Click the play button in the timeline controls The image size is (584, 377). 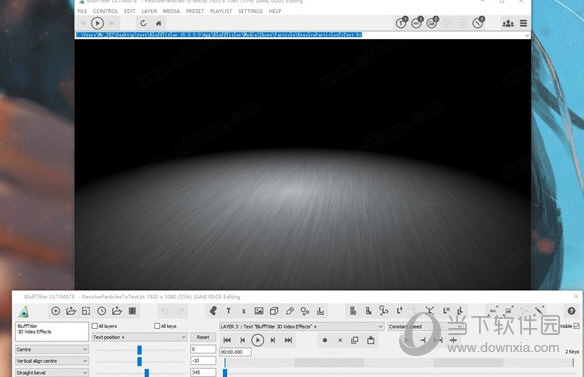pos(257,340)
